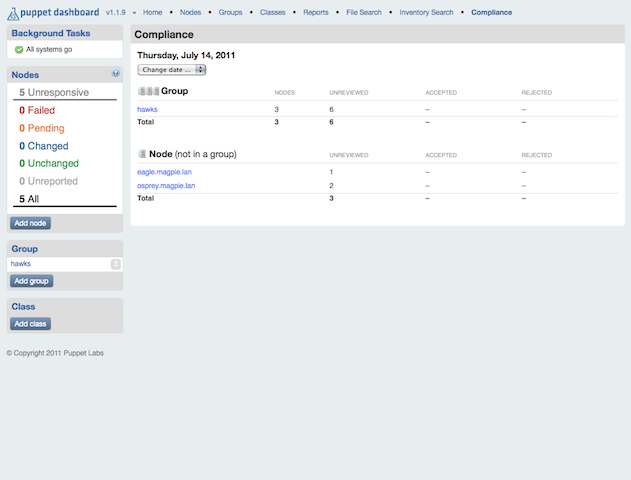Click the green All systems go checkmark
Screen dimensions: 631x480
point(19,49)
